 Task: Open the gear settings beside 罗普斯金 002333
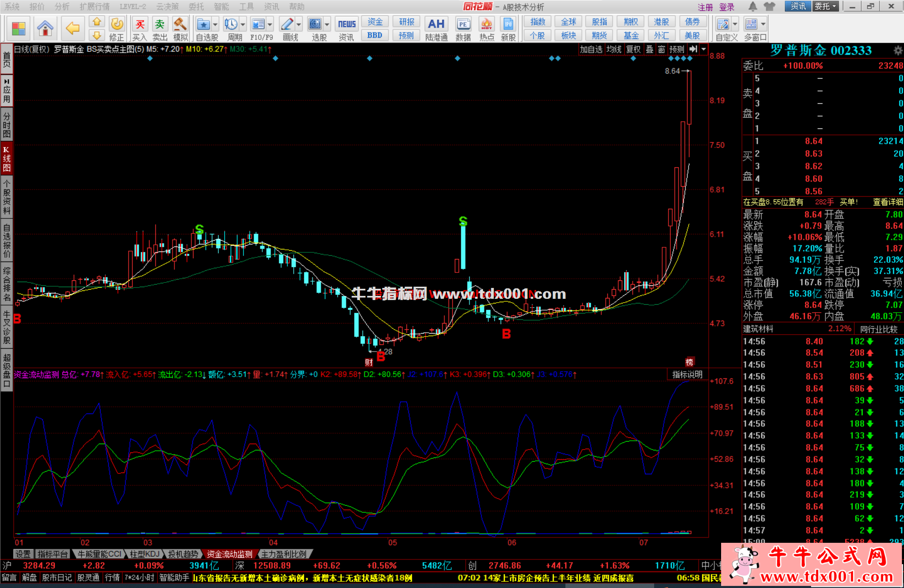(x=898, y=51)
